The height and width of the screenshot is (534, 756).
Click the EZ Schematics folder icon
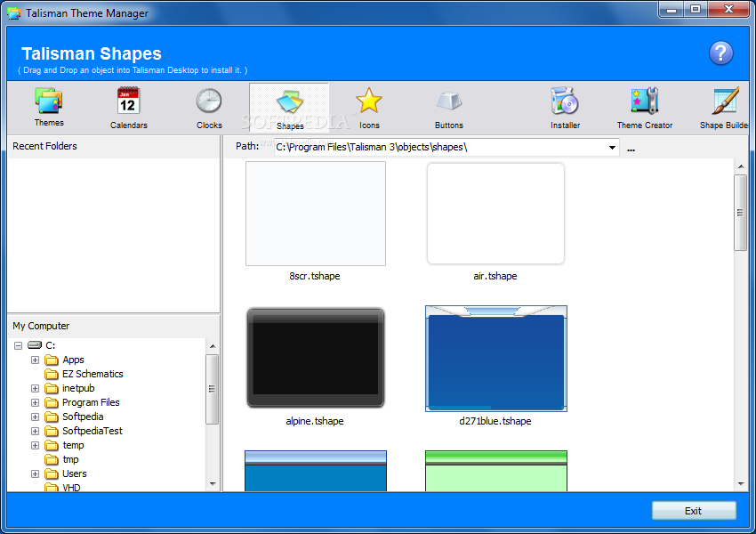[51, 375]
